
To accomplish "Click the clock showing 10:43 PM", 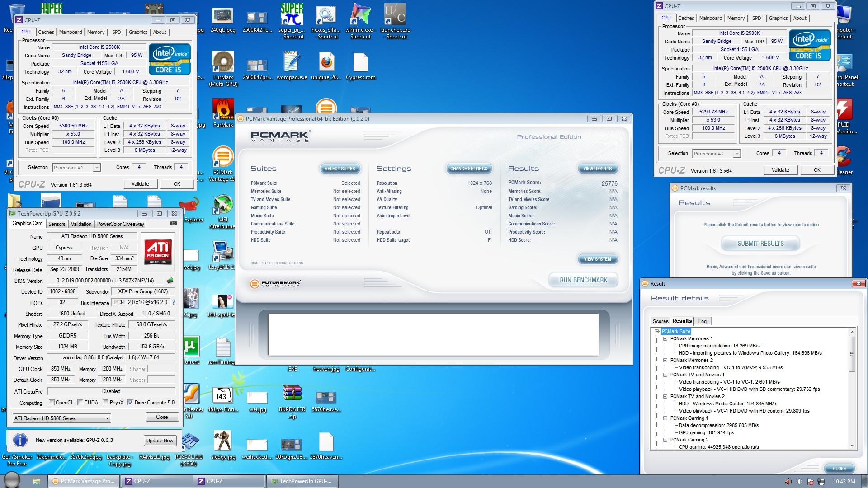I will coord(844,482).
